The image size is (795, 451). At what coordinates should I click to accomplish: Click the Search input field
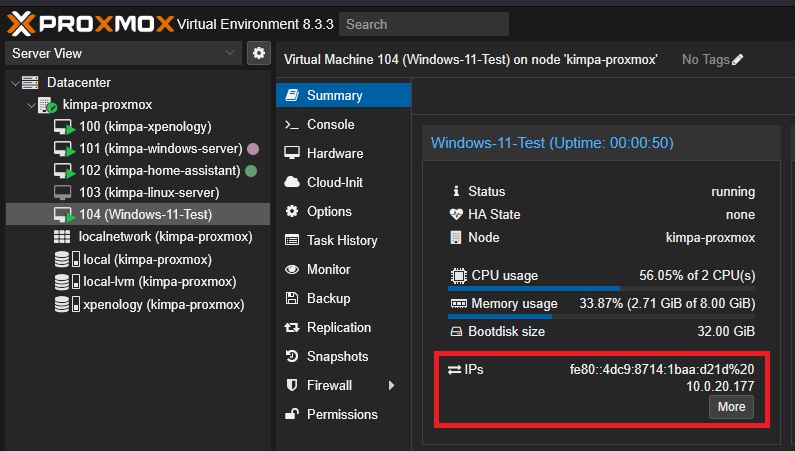[423, 24]
